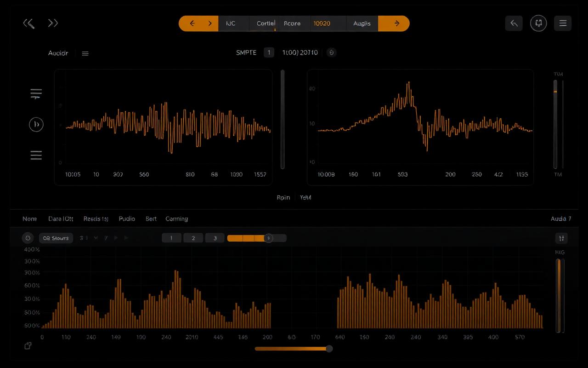The height and width of the screenshot is (368, 588).
Task: Click the circular export icon top right
Action: (x=538, y=23)
